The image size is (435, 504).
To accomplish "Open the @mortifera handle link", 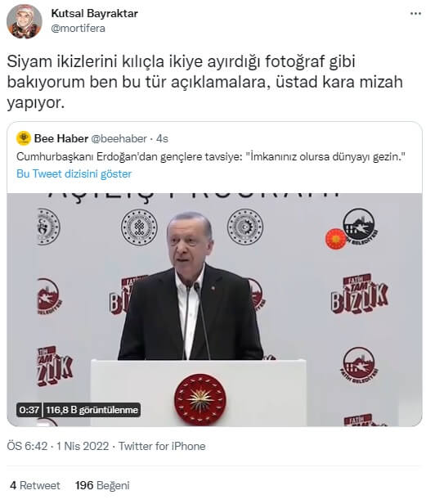I will point(78,29).
